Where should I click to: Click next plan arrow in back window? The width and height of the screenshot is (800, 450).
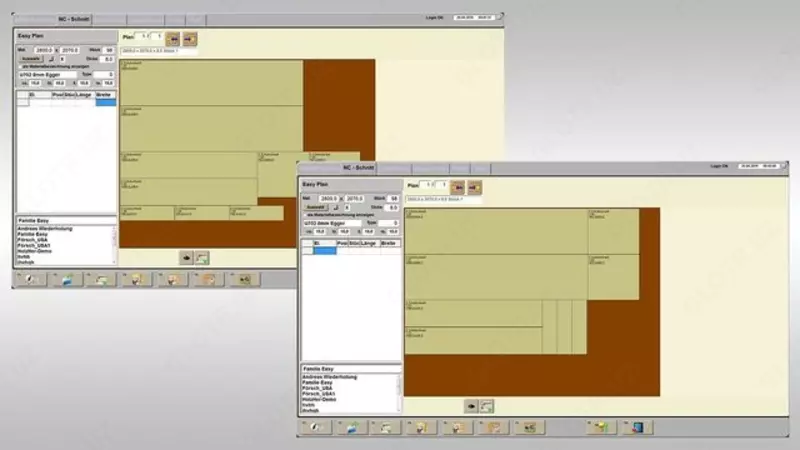pos(190,39)
